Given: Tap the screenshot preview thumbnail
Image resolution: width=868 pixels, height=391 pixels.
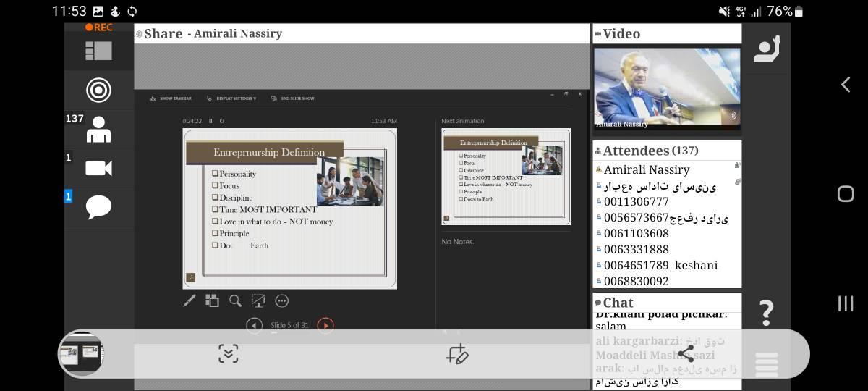Looking at the screenshot, I should [x=81, y=353].
